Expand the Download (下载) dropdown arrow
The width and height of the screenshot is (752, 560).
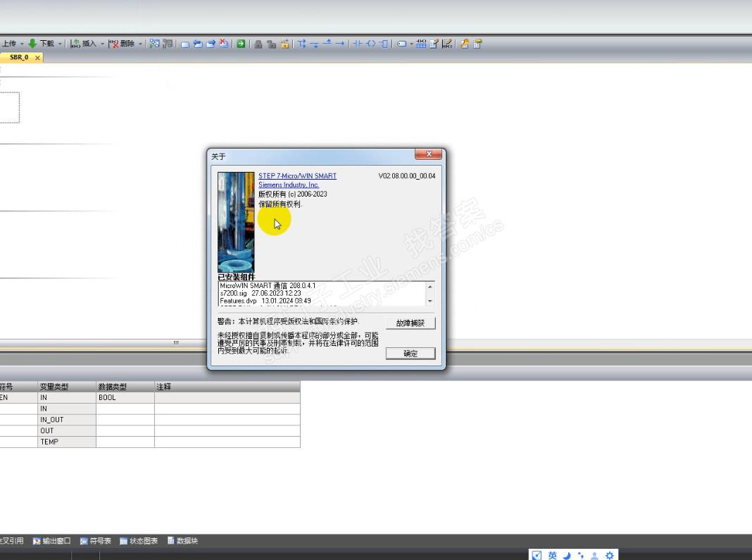coord(60,44)
